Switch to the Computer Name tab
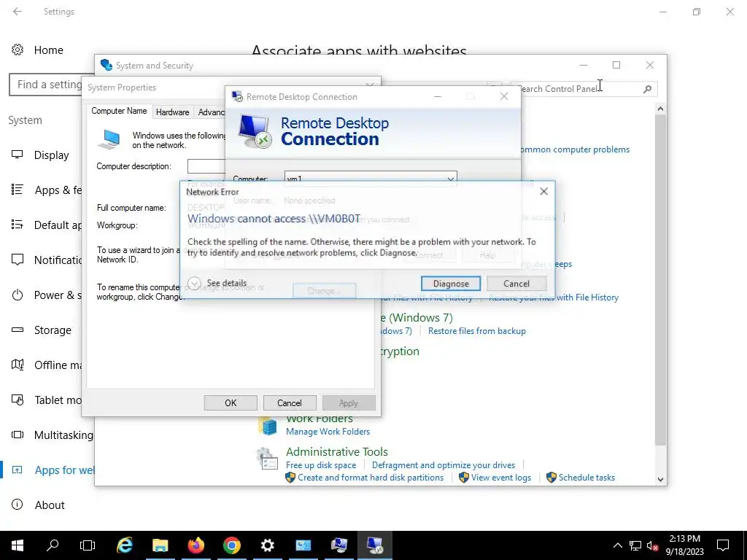 pos(119,111)
